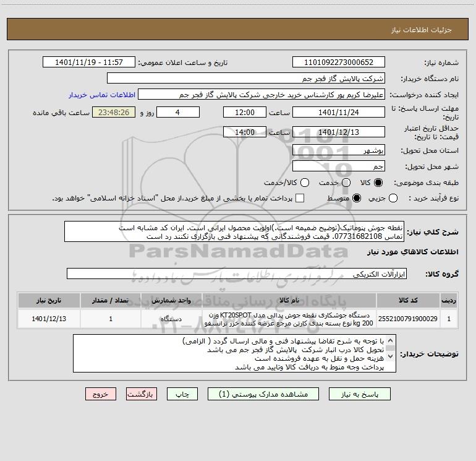The width and height of the screenshot is (476, 461).
Task: Click the goods group field ابزارآلات الکتریکی
Action: tap(237, 274)
